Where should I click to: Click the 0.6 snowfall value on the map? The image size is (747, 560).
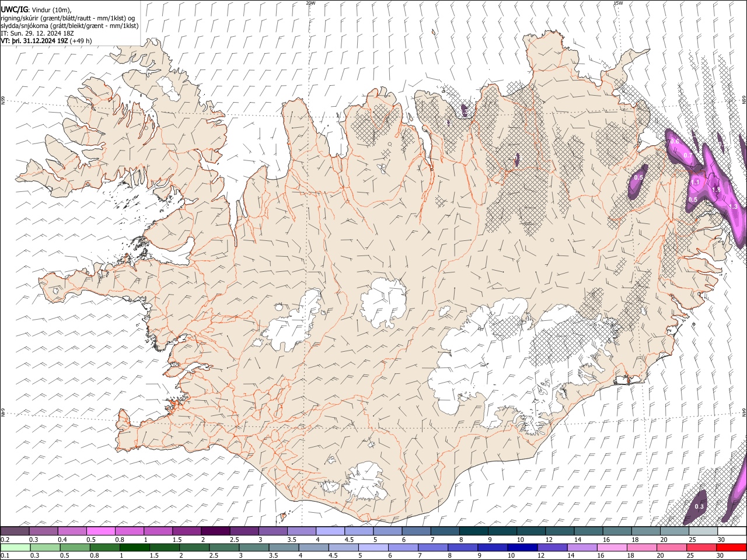pyautogui.click(x=674, y=141)
